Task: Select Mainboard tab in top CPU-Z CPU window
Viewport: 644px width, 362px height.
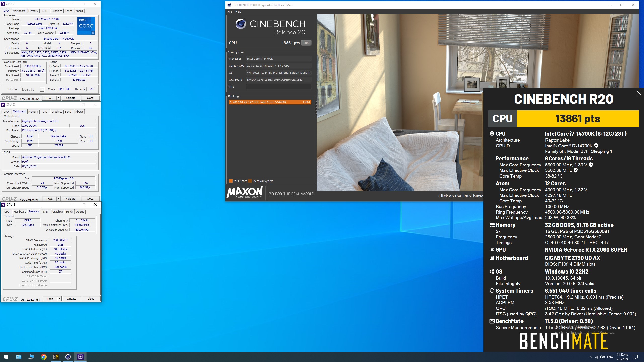Action: pos(19,11)
